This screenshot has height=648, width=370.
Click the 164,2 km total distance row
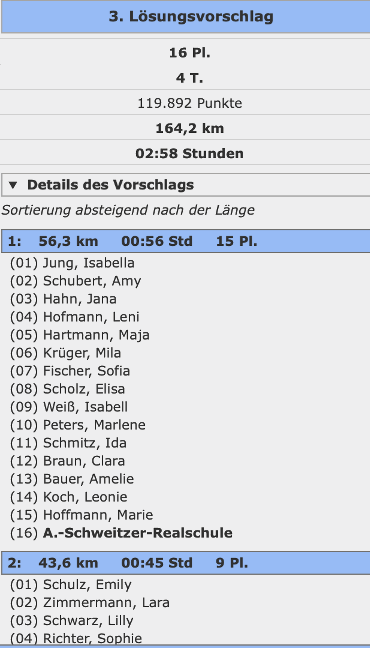coord(186,128)
